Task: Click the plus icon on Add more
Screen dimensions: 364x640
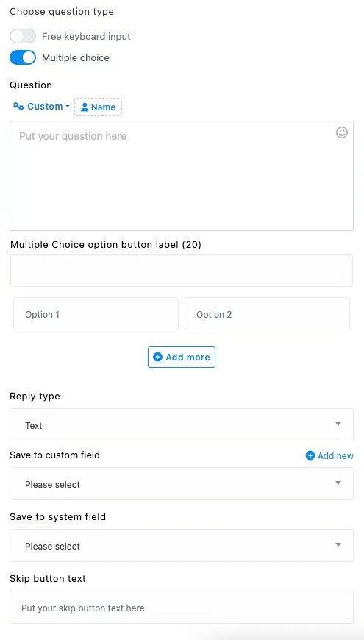Action: click(x=157, y=357)
